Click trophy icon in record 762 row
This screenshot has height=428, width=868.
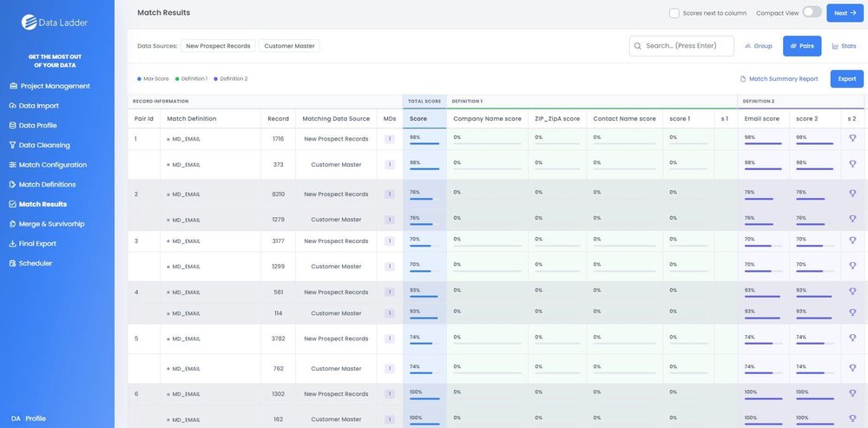(852, 367)
